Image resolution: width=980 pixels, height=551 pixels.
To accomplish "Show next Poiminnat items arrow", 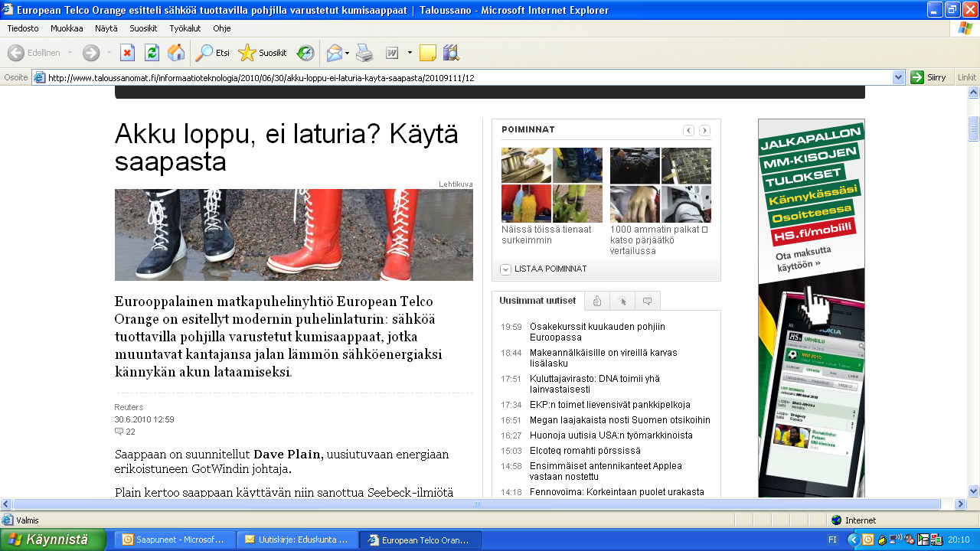I will coord(704,131).
